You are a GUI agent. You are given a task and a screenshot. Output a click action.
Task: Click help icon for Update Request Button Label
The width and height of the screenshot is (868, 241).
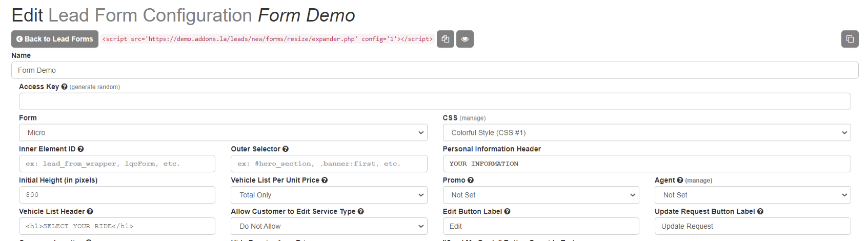pyautogui.click(x=760, y=211)
